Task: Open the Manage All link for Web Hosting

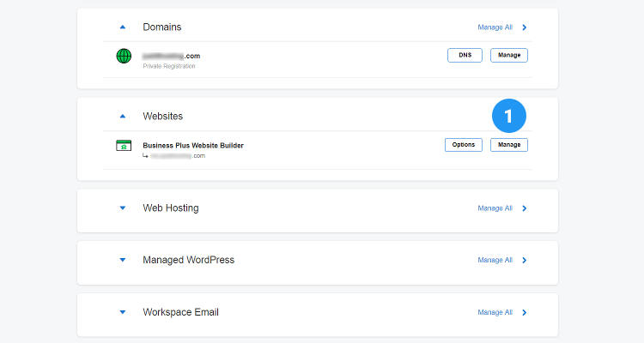Action: pos(495,208)
